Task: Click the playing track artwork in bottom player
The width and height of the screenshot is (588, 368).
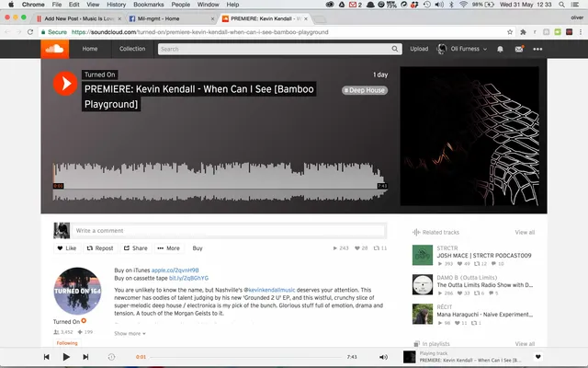Action: point(409,357)
